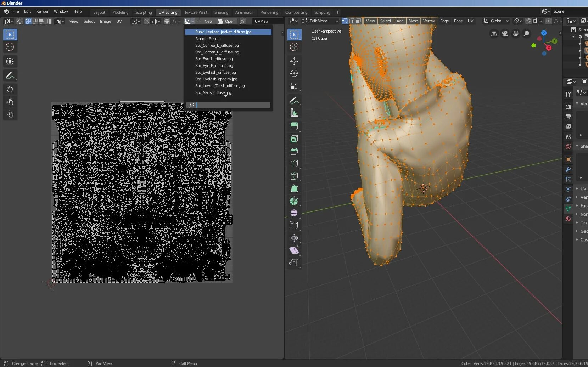Expand the UV properties panel
Screen dimensions: 588x367
pyautogui.click(x=582, y=188)
